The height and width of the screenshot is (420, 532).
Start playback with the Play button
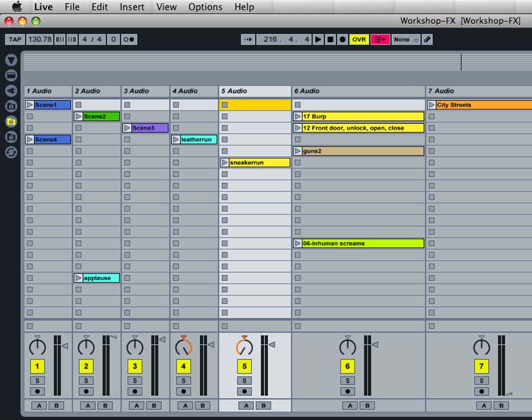(x=318, y=39)
